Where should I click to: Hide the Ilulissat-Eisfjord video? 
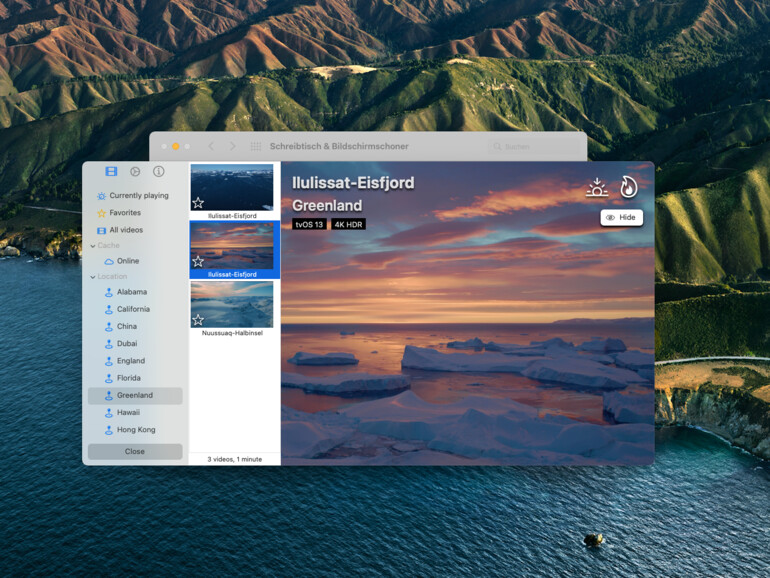click(621, 217)
